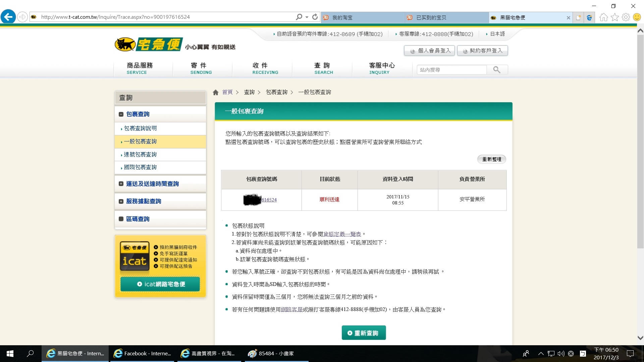The width and height of the screenshot is (644, 362).
Task: Open the 區碼查詢 sidebar item
Action: point(138,219)
